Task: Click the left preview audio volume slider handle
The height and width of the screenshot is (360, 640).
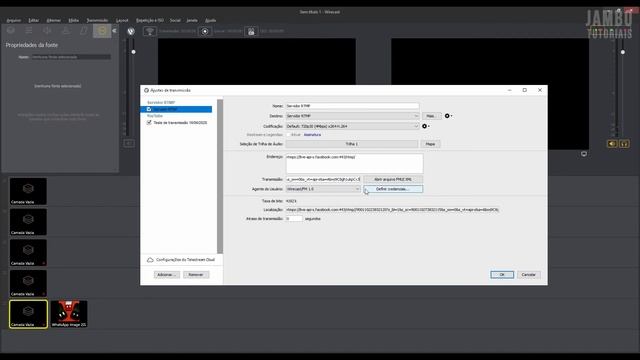Action: click(133, 52)
